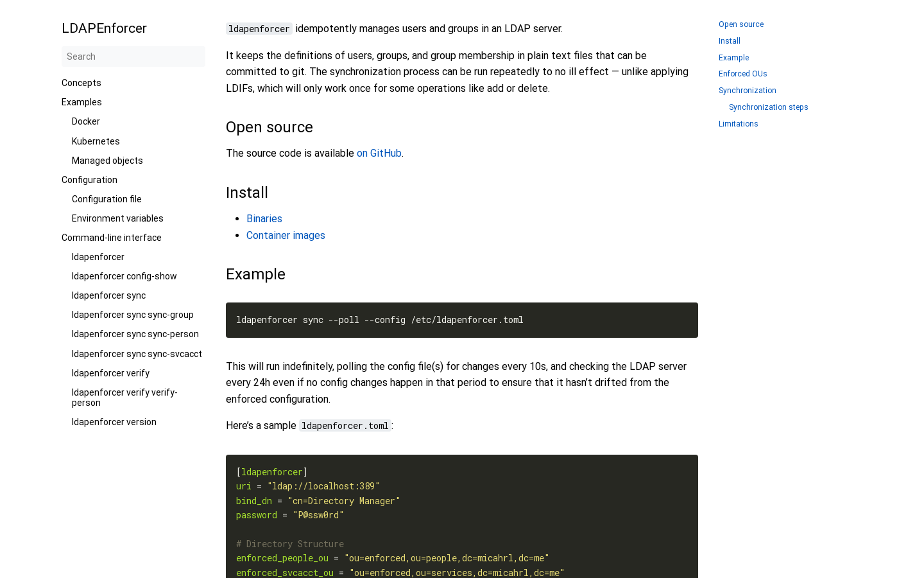Go to the Docker example page
Image resolution: width=924 pixels, height=578 pixels.
(86, 121)
